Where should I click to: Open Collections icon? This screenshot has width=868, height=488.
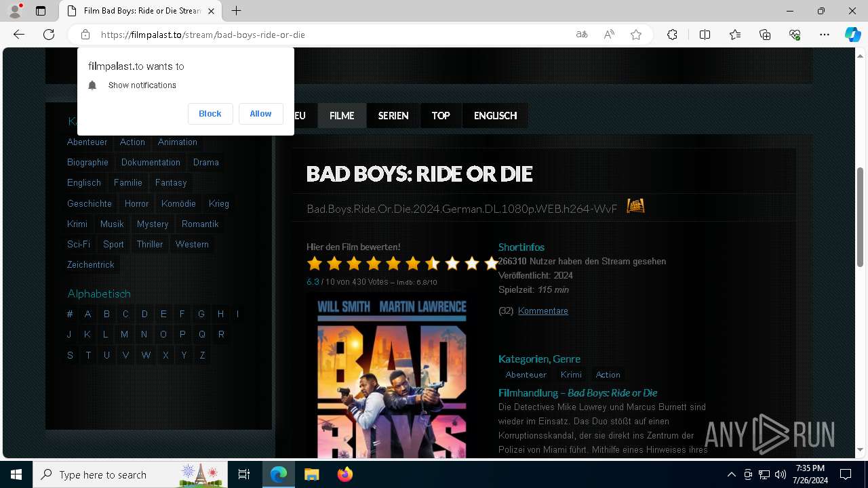pos(765,35)
